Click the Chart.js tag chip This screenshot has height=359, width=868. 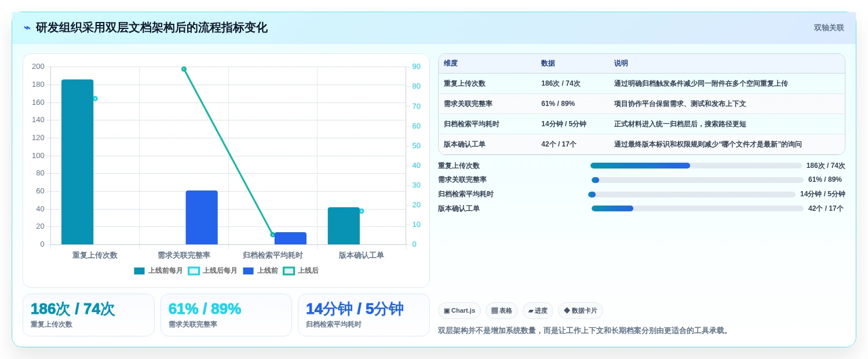click(x=459, y=311)
